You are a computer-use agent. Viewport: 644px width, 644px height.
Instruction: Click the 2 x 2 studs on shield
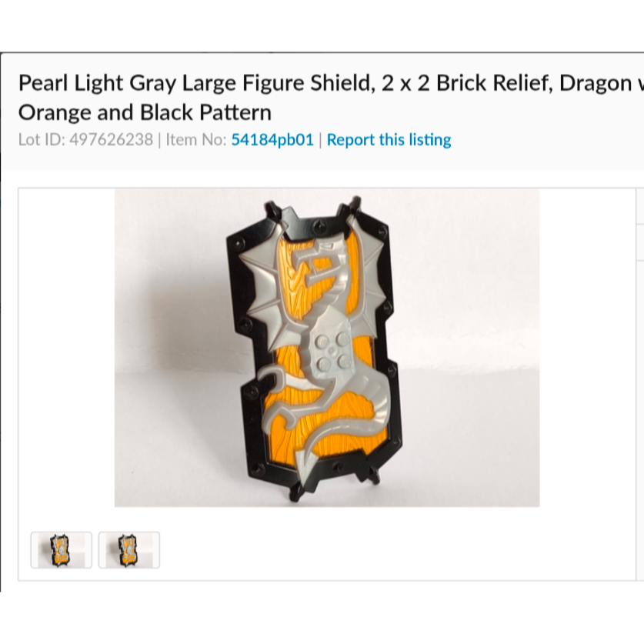tap(330, 352)
